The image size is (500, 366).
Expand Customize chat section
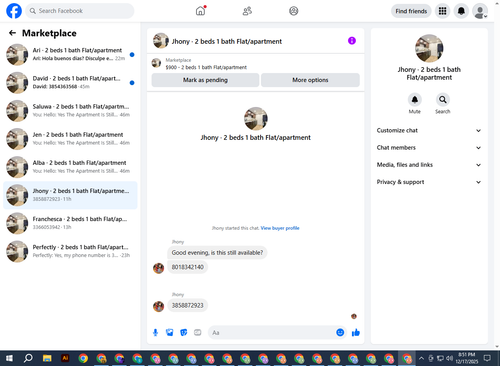tap(429, 130)
